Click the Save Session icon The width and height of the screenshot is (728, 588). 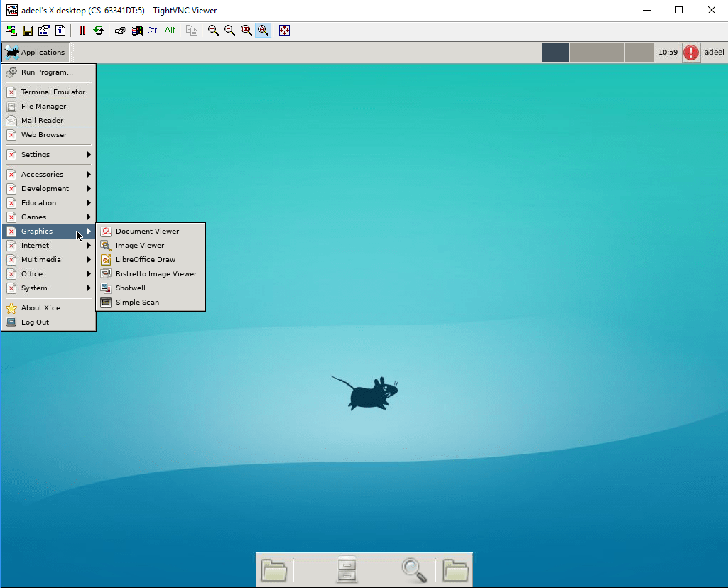coord(28,31)
